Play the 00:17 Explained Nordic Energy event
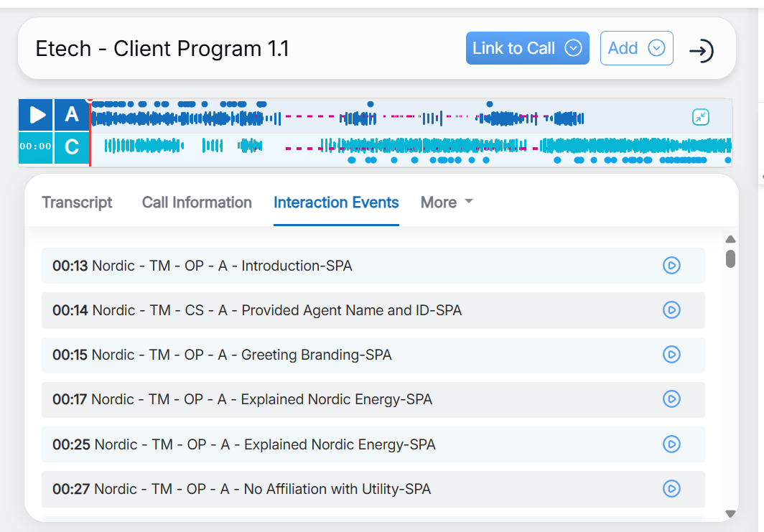The width and height of the screenshot is (764, 532). click(671, 399)
